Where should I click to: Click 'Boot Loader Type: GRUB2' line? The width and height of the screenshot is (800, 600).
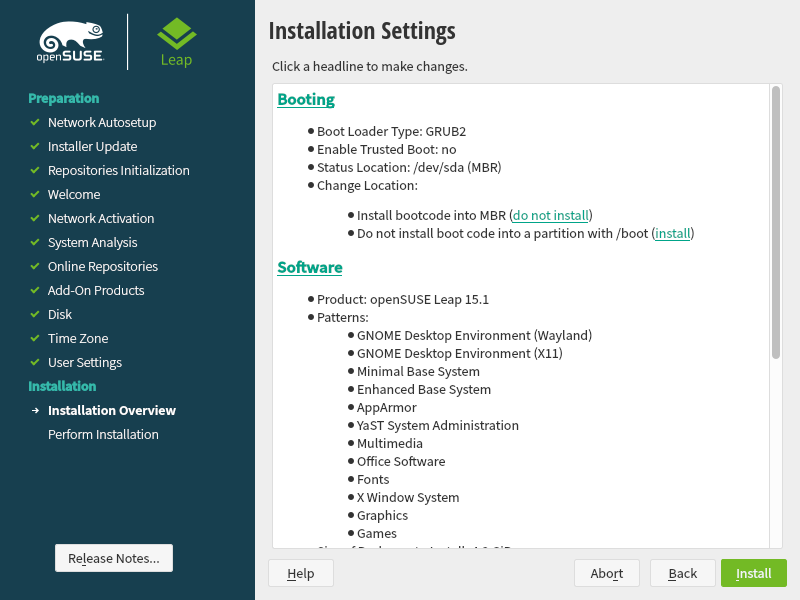coord(391,131)
